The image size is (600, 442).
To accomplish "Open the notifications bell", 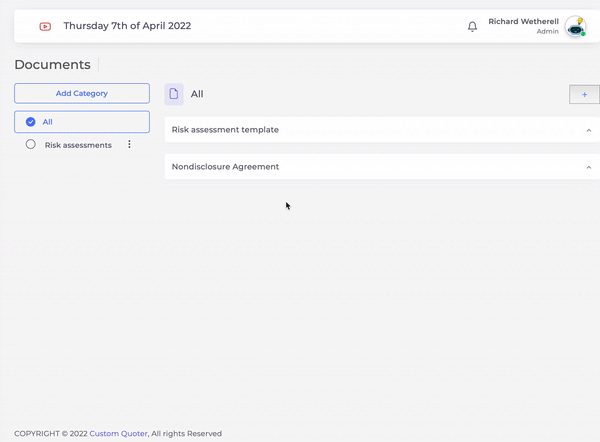I will point(473,26).
